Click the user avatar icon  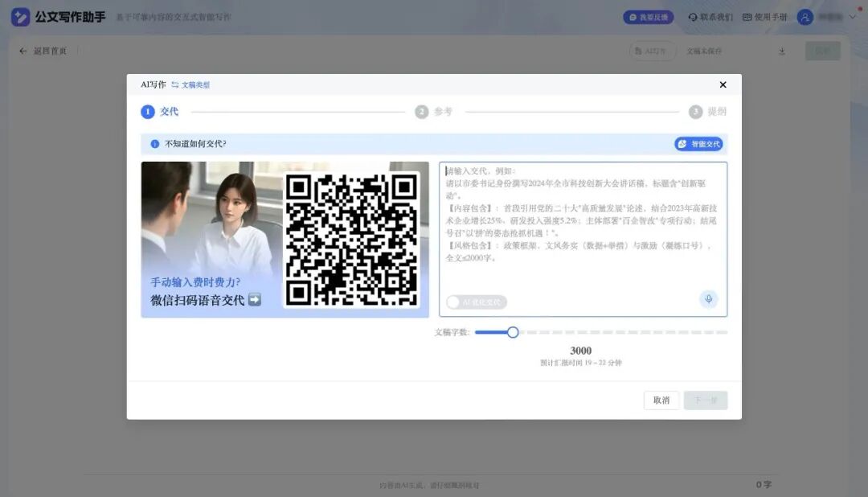coord(805,17)
